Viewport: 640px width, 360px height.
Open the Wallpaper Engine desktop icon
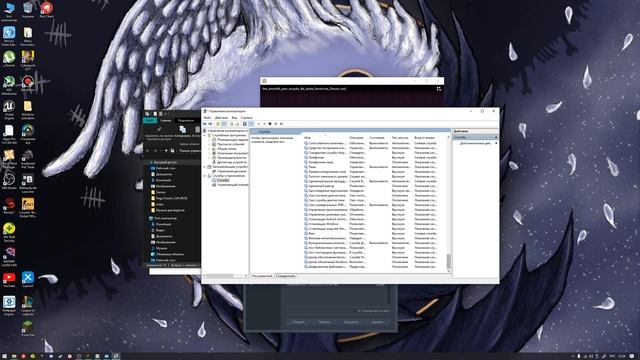click(9, 306)
